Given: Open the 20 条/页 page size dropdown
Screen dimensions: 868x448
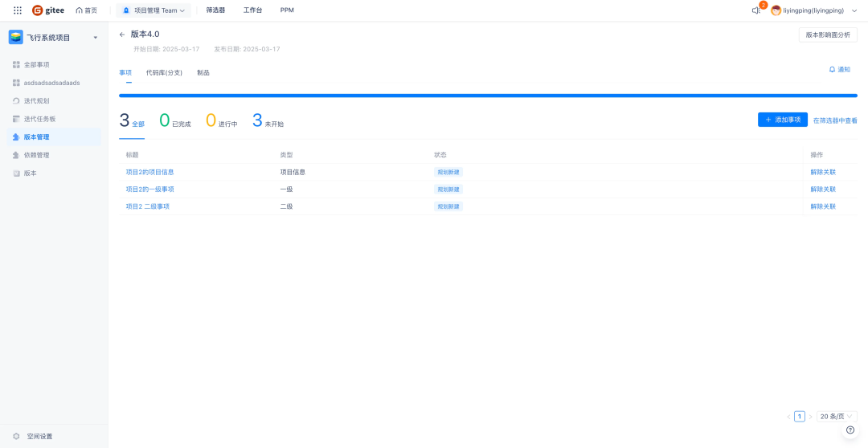Looking at the screenshot, I should pos(837,417).
